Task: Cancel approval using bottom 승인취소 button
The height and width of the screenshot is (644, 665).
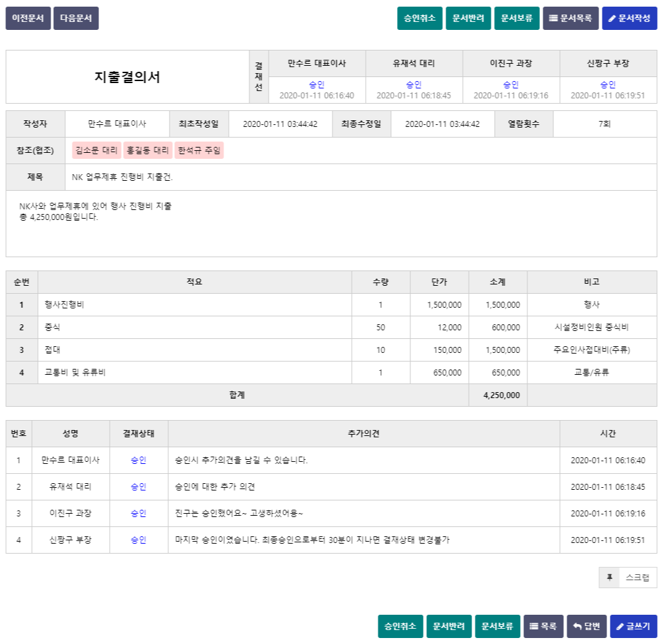Action: point(400,626)
